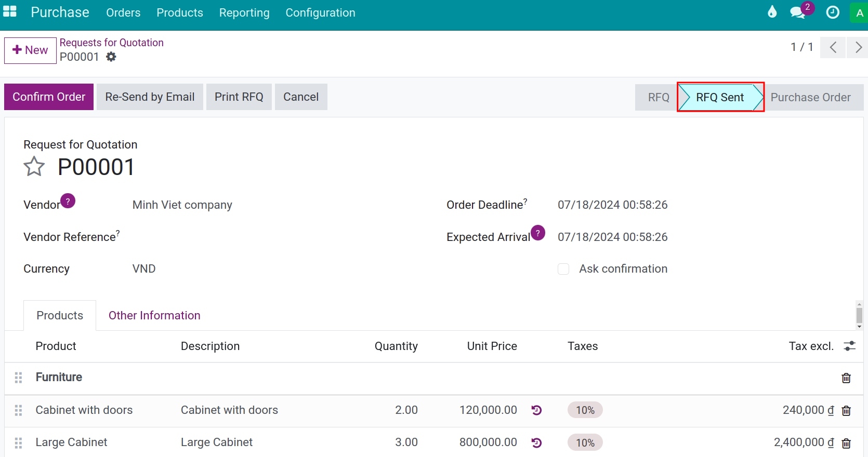
Task: Select the RFQ status stage
Action: click(658, 97)
